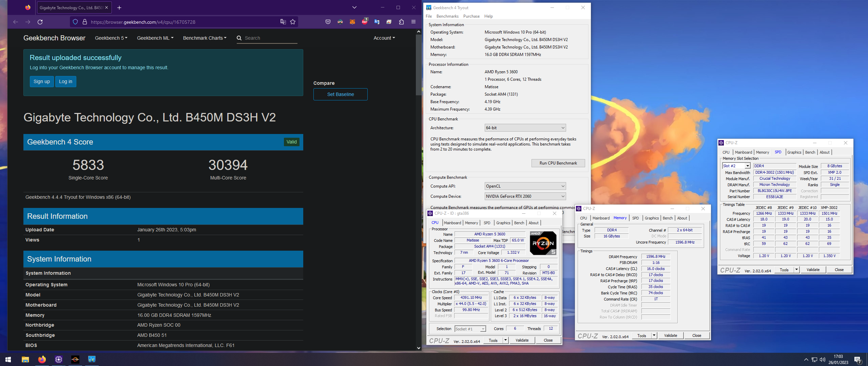Click the Log in button
868x366 pixels.
65,81
